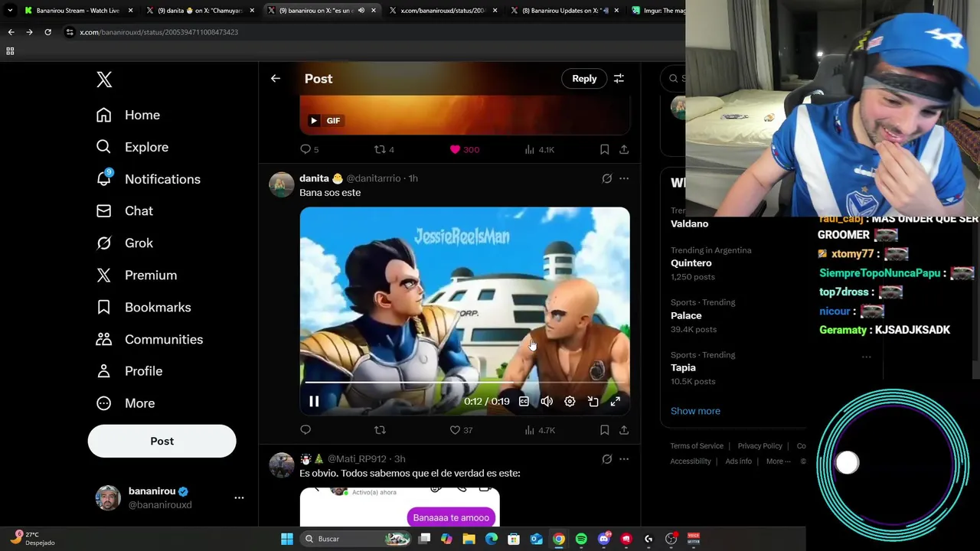Open Terms of Service link

[x=697, y=446]
